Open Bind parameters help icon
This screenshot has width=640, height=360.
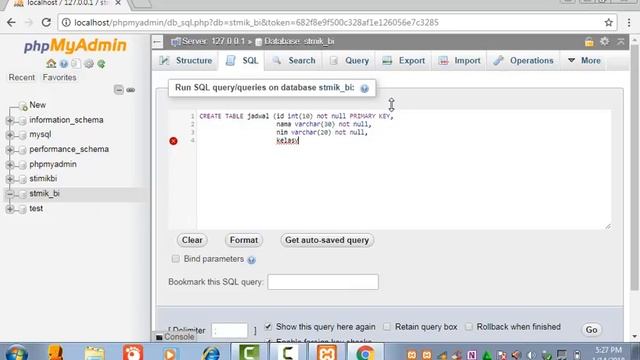tap(251, 260)
